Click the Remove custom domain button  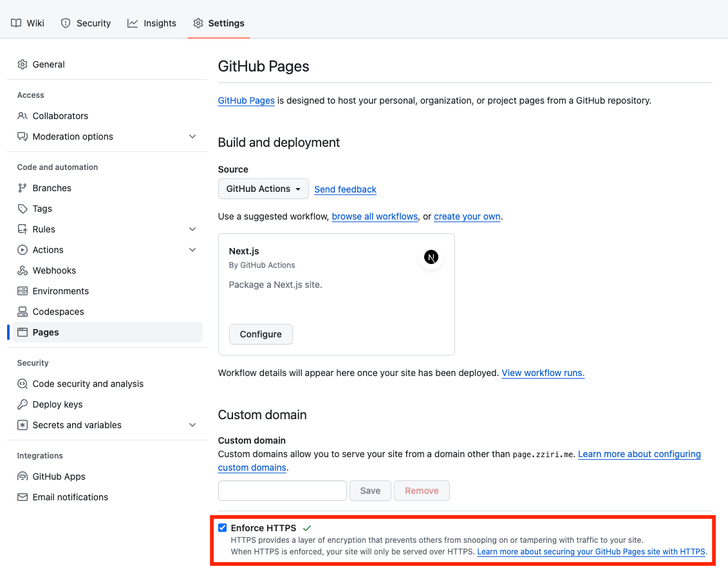422,491
